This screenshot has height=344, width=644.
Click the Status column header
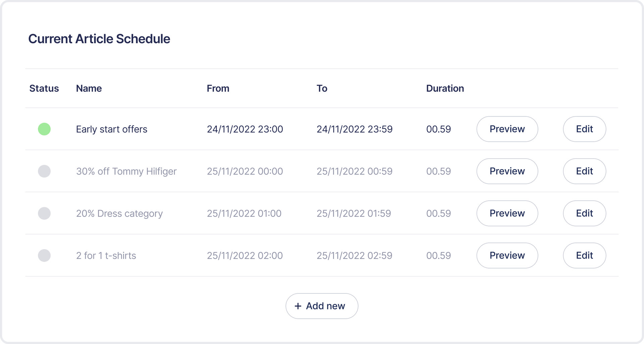point(44,88)
